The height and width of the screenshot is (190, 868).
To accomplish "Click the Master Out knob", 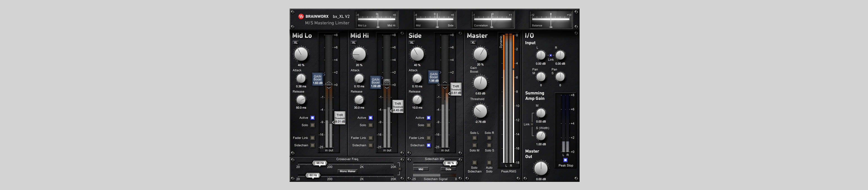I will (x=541, y=168).
